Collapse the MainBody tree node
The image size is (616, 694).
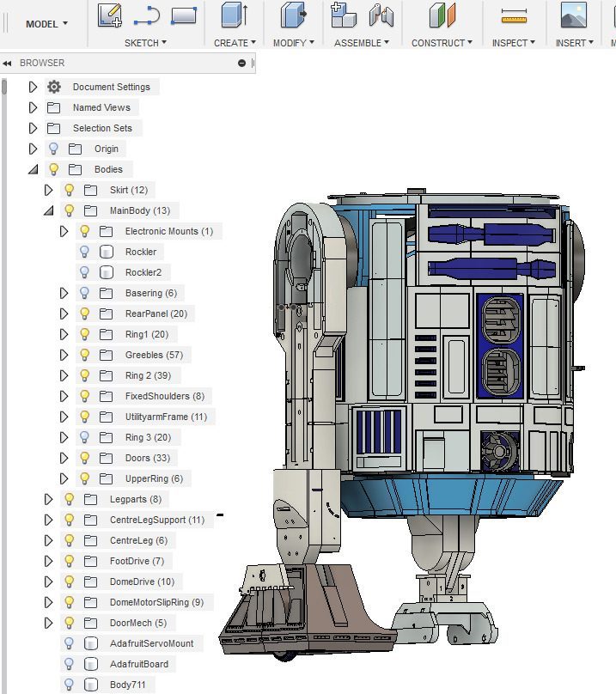[48, 210]
